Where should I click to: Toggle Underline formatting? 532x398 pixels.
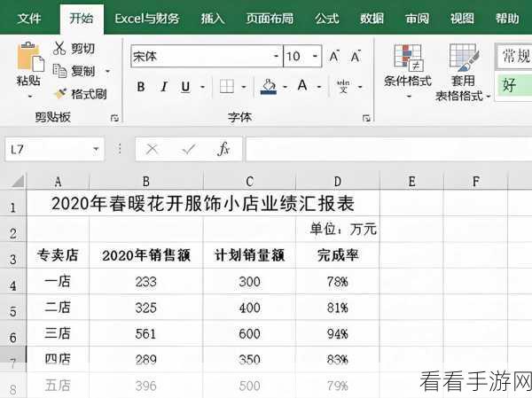coord(185,87)
